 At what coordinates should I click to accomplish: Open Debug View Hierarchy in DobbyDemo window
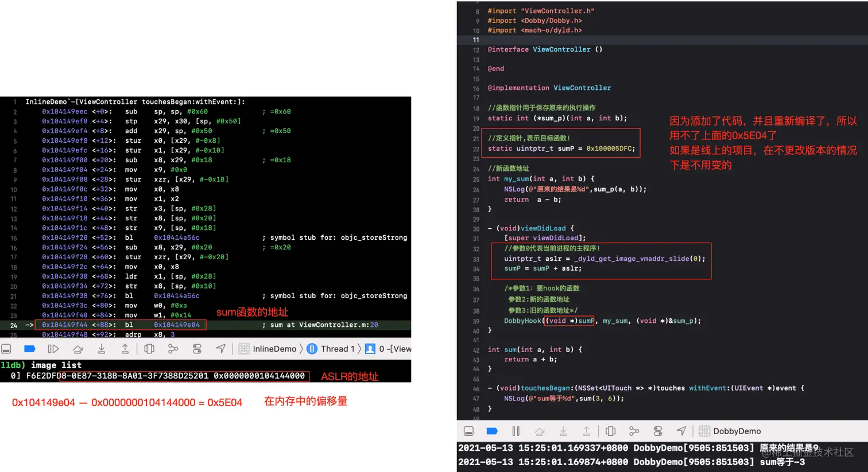coord(611,431)
